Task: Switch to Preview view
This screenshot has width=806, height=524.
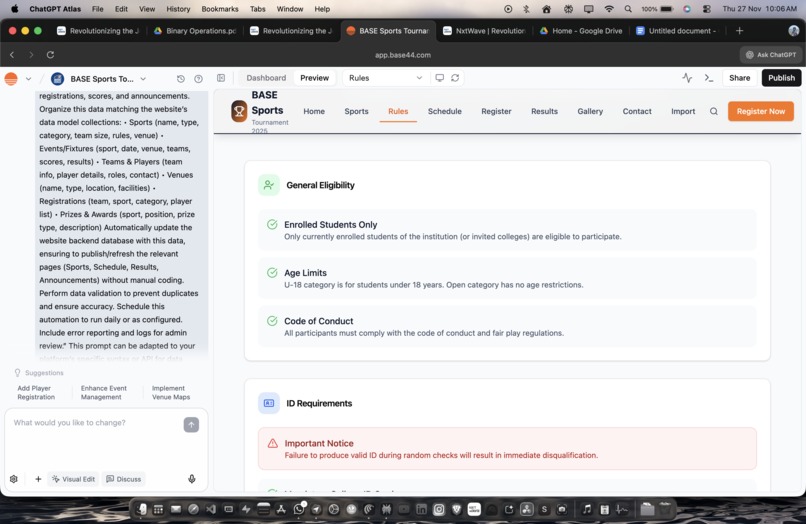Action: (x=315, y=78)
